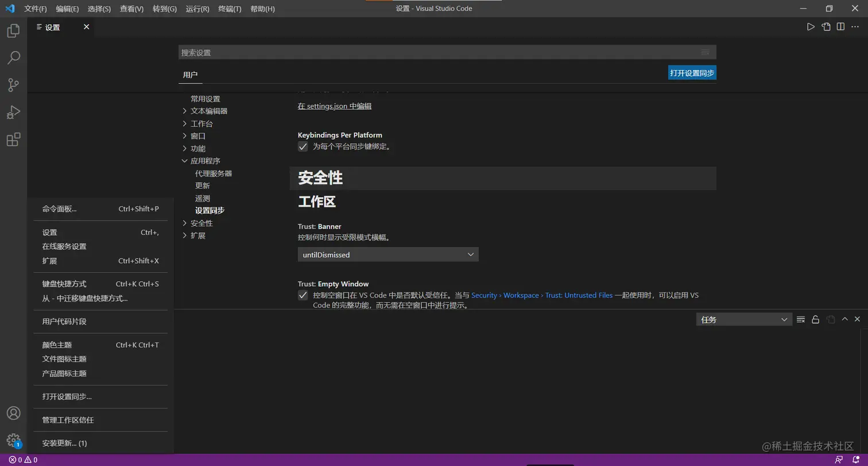868x466 pixels.
Task: Toggle Keybindings Per Platform checkbox
Action: [x=303, y=147]
